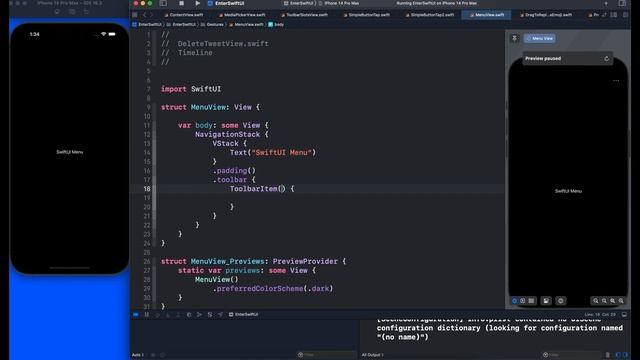Click EnterSwiftUI project in the jump bar
This screenshot has width=640, height=360.
(147, 24)
